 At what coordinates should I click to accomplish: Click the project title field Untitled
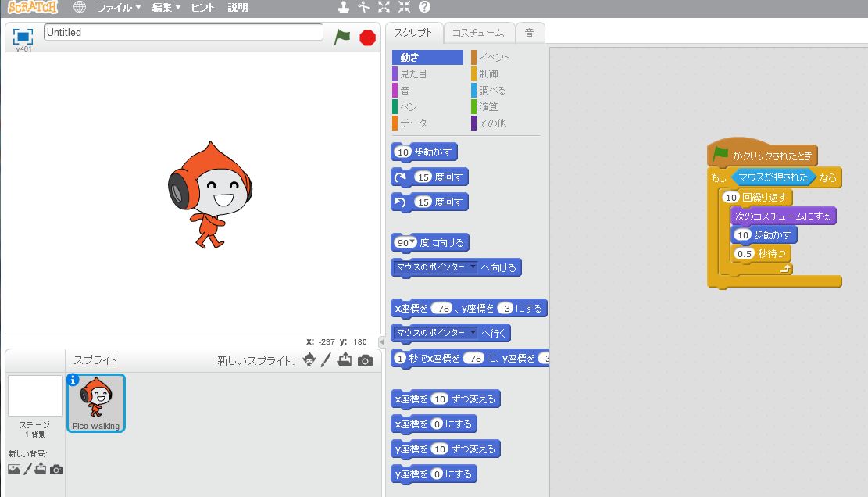point(184,33)
